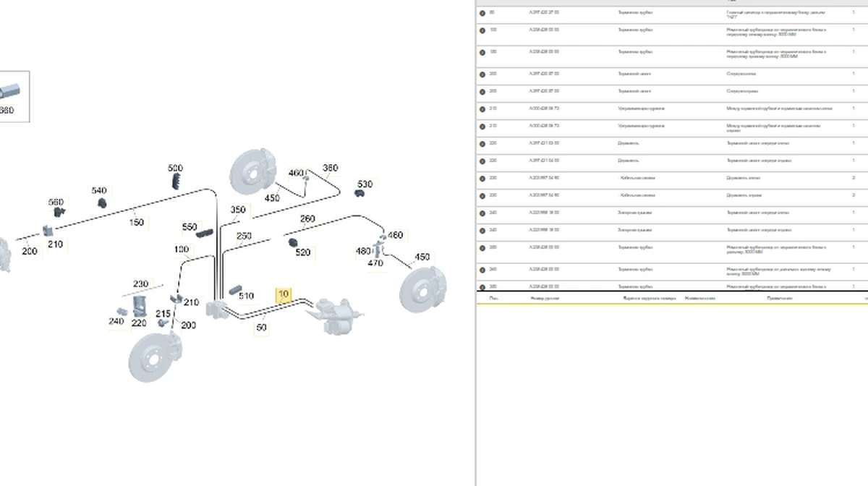Click the part number in the top table row
Viewport: 868px width, 486px height.
coord(544,13)
